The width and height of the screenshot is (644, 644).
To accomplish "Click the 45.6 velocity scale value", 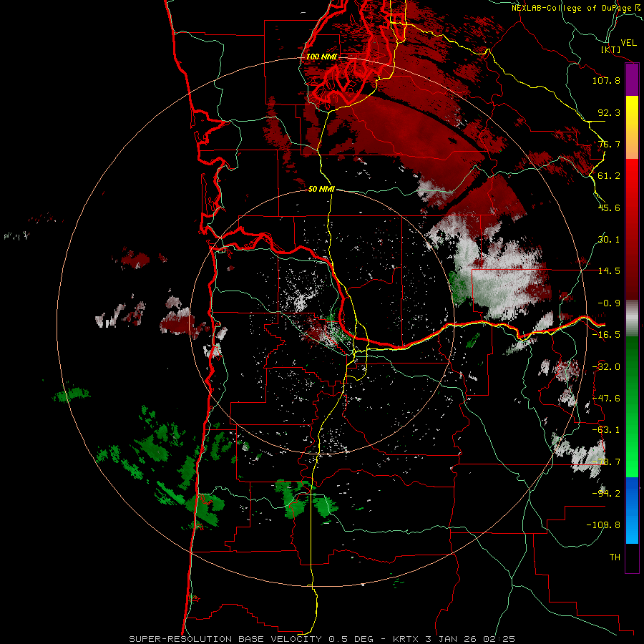I will [x=609, y=208].
